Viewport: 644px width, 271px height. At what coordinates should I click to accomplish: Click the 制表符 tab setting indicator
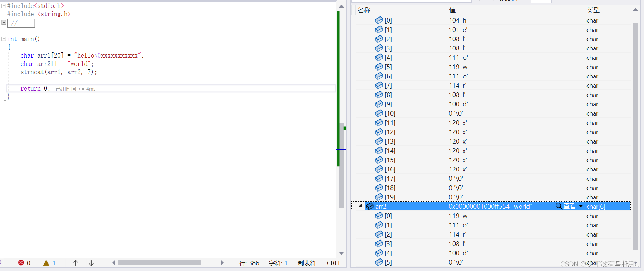pos(307,263)
